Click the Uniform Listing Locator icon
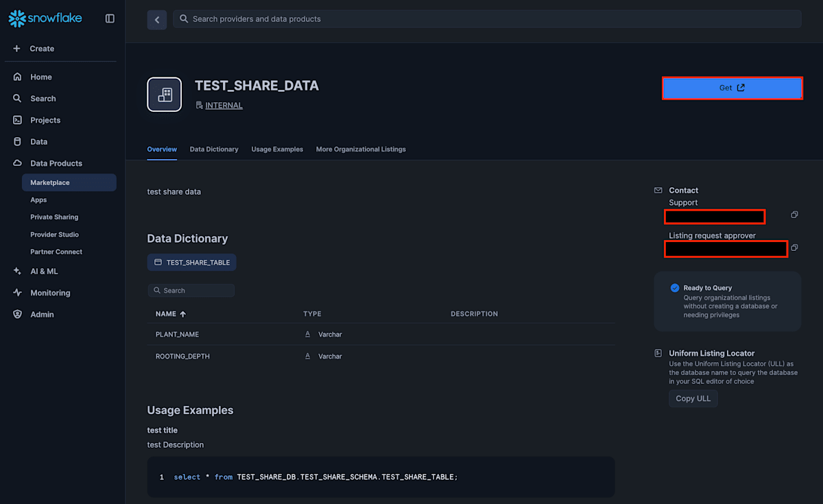 coord(658,353)
